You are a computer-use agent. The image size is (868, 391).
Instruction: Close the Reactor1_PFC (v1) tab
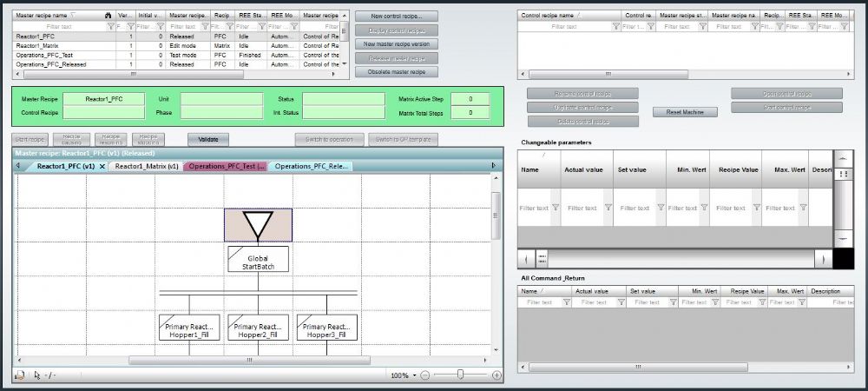(102, 166)
